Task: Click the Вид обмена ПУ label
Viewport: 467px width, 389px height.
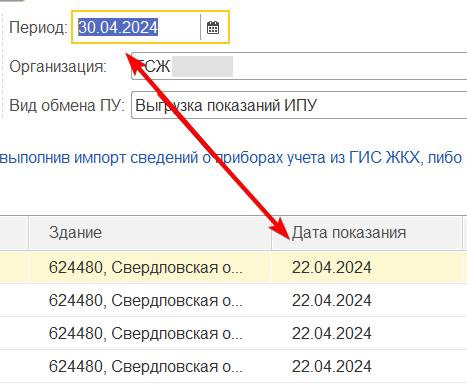Action: tap(67, 105)
